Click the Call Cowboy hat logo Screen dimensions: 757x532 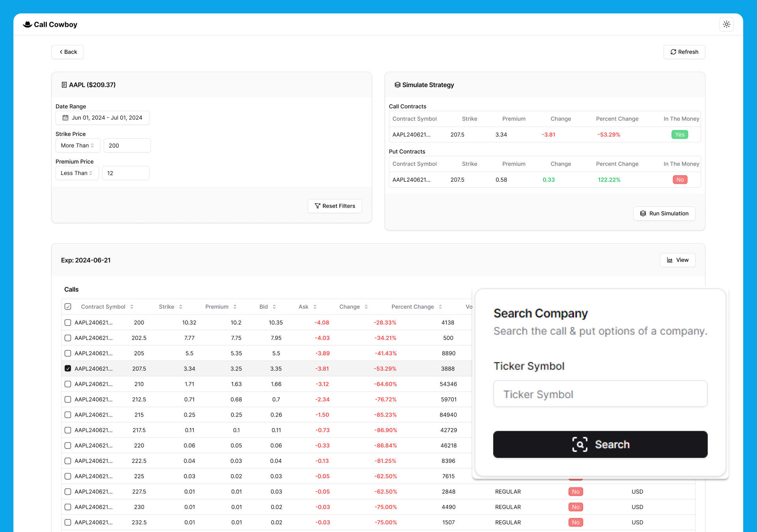(x=27, y=24)
